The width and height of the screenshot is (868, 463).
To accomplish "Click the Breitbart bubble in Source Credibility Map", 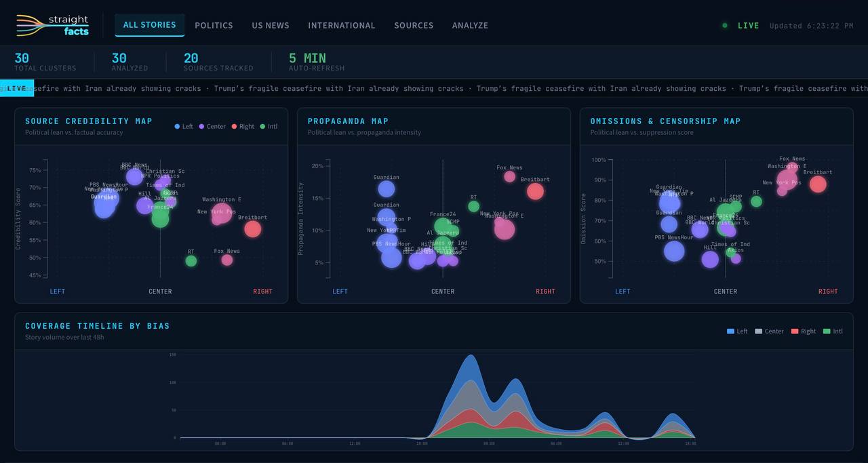I will pyautogui.click(x=252, y=229).
